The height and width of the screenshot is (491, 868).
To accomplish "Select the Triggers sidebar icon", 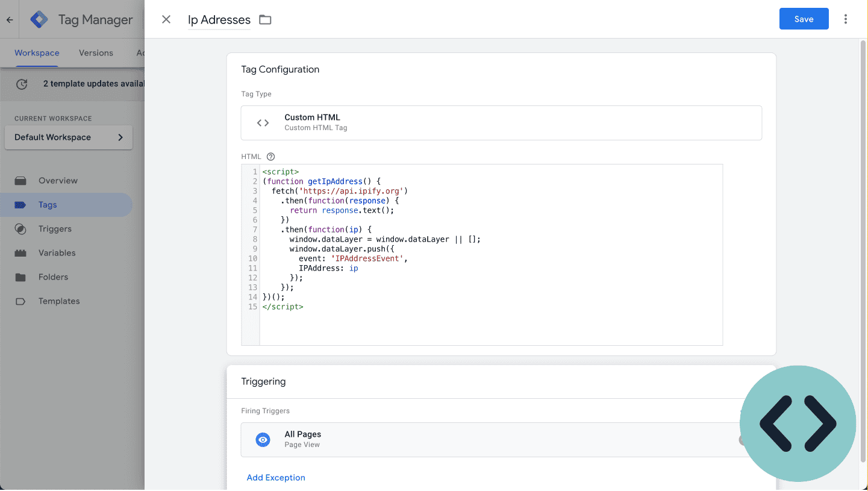I will [x=21, y=229].
